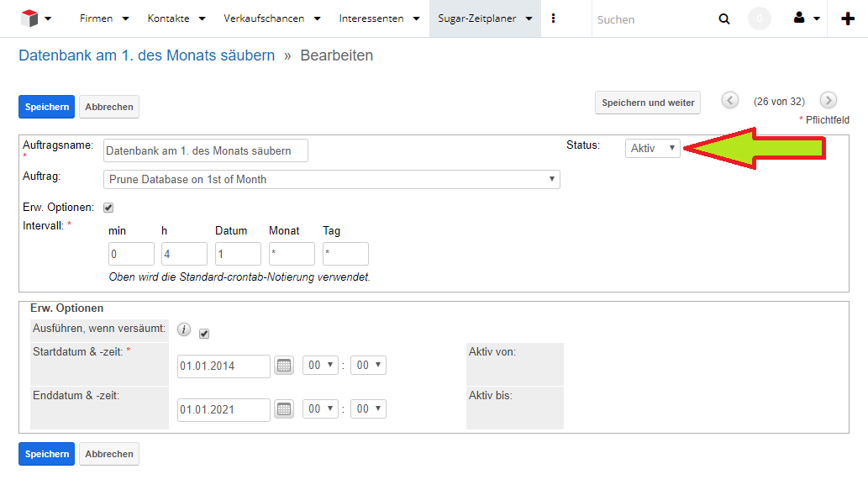Toggle 'Ausführen, wenn versäumt' checkbox
868x490 pixels.
pos(204,334)
